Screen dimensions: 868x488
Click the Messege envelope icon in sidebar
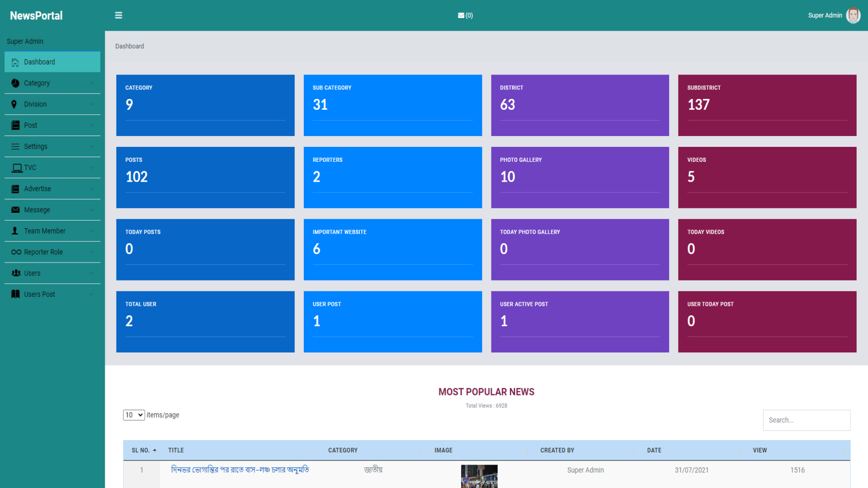(15, 210)
